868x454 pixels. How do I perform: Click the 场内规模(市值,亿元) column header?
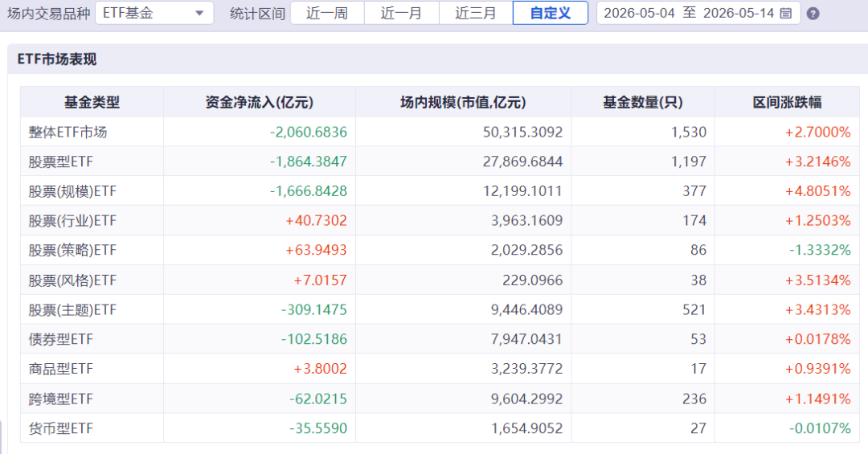click(464, 102)
